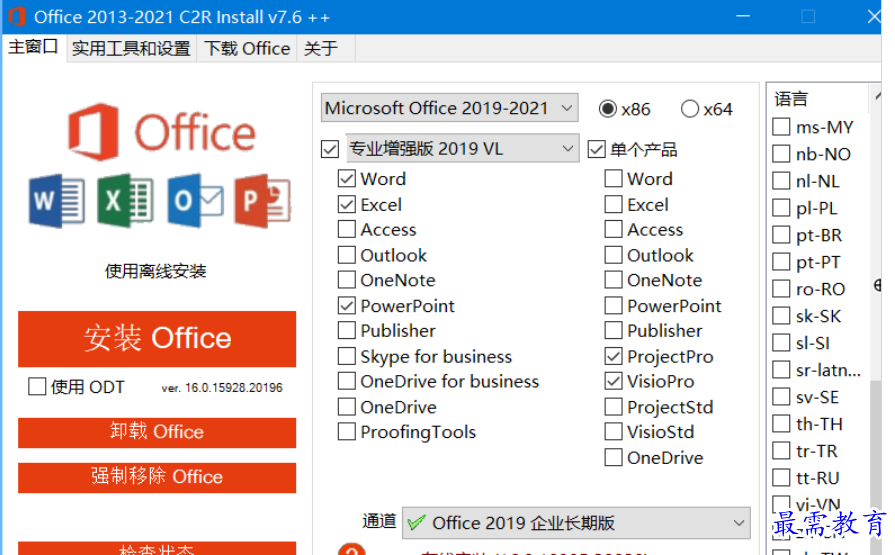Toggle the 使用 ODT checkbox
This screenshot has height=555, width=895.
37,387
